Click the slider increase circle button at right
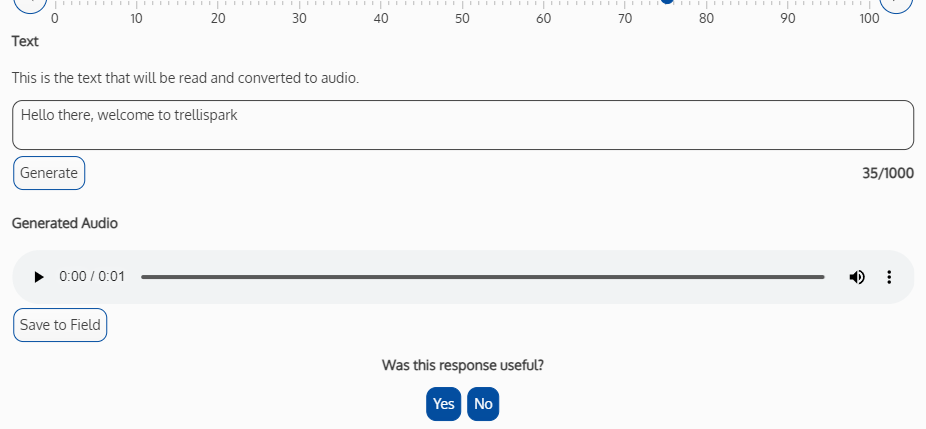 click(896, 5)
